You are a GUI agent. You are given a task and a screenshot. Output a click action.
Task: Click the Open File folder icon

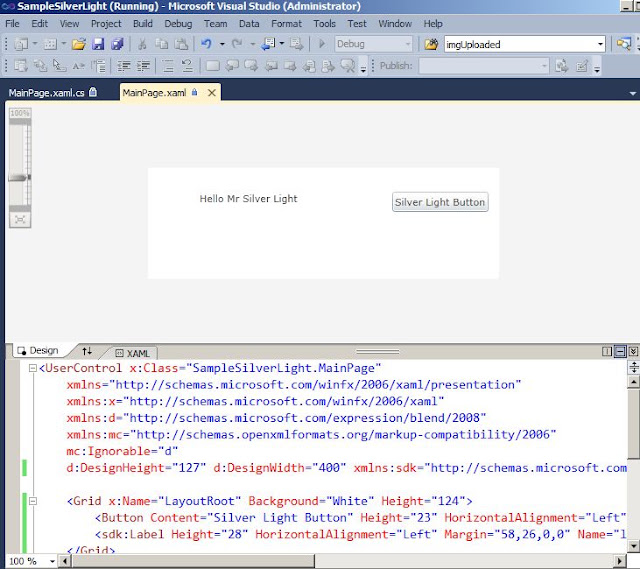point(79,44)
